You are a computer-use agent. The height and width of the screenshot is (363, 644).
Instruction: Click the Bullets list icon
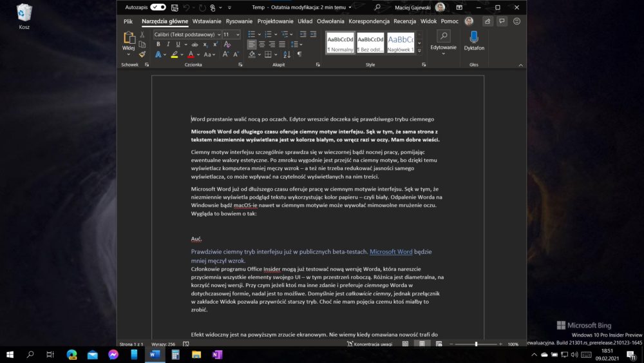pos(252,34)
